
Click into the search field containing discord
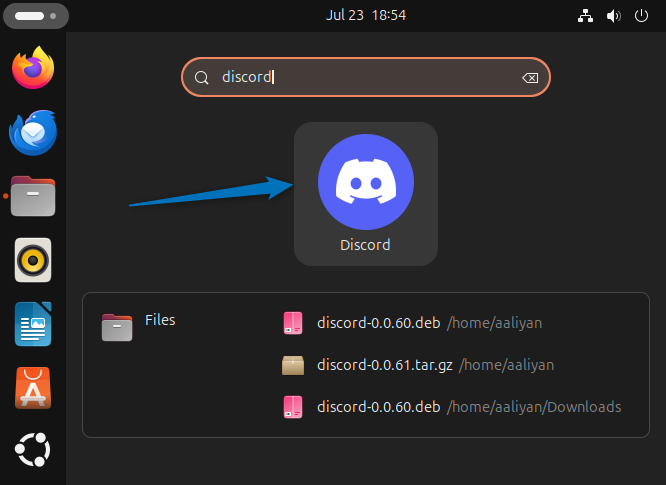[x=366, y=77]
